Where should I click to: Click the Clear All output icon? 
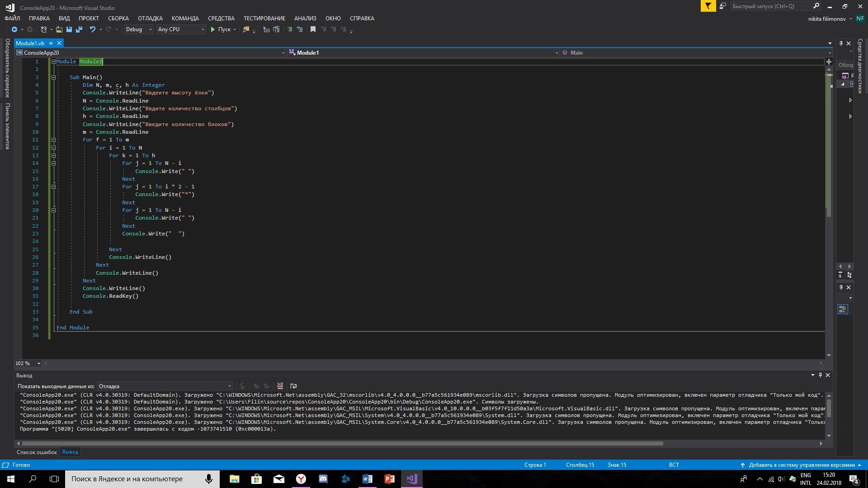coord(280,386)
